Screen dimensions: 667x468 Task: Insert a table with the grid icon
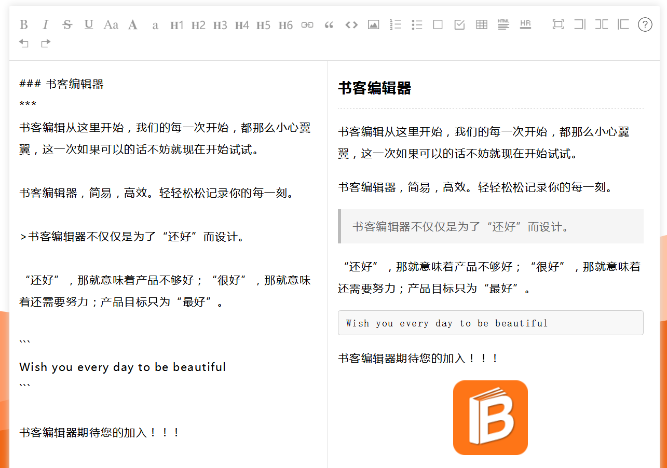pos(482,25)
